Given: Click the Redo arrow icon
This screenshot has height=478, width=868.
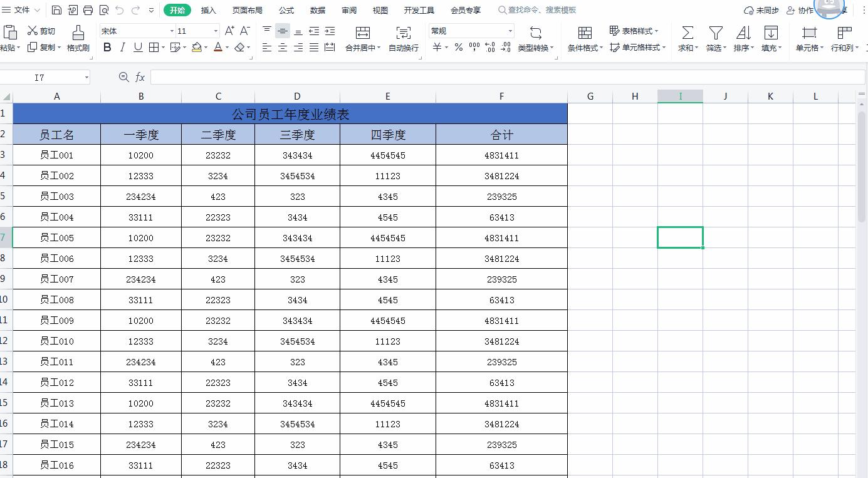Looking at the screenshot, I should coord(136,10).
